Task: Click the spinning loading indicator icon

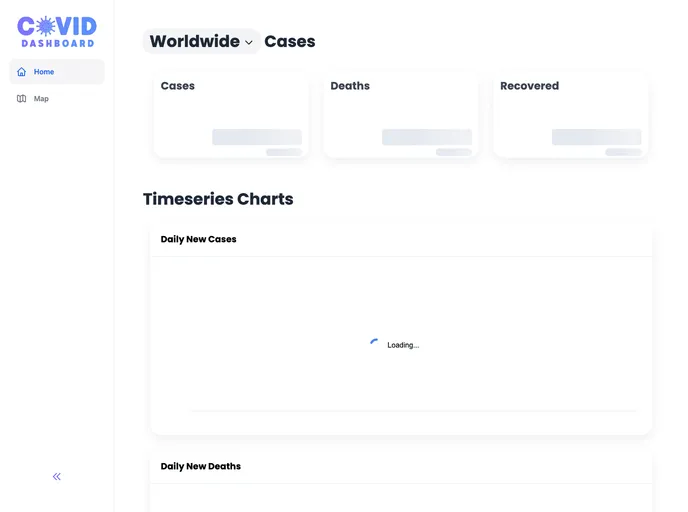Action: [374, 344]
